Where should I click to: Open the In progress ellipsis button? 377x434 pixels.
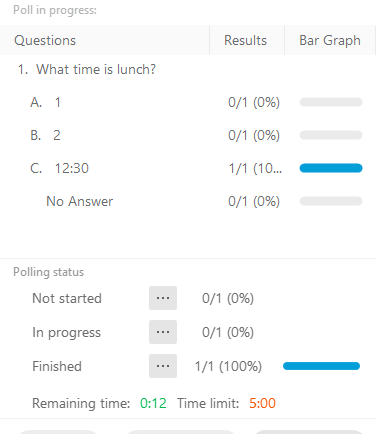pyautogui.click(x=163, y=332)
